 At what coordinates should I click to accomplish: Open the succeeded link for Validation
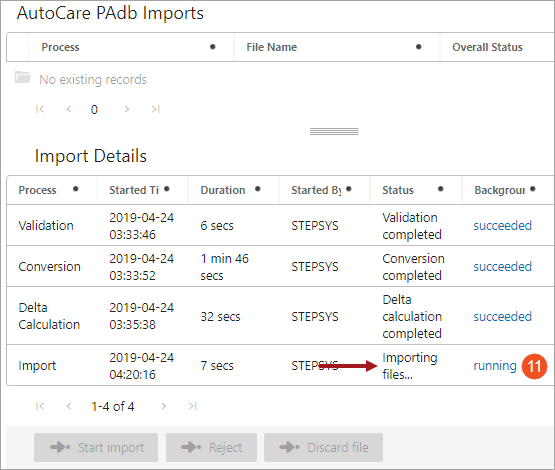pos(503,225)
